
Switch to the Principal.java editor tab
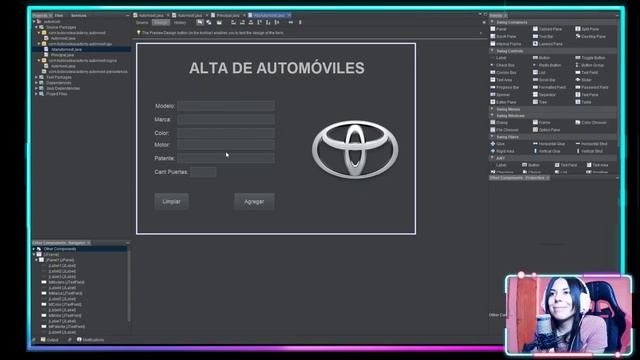227,16
